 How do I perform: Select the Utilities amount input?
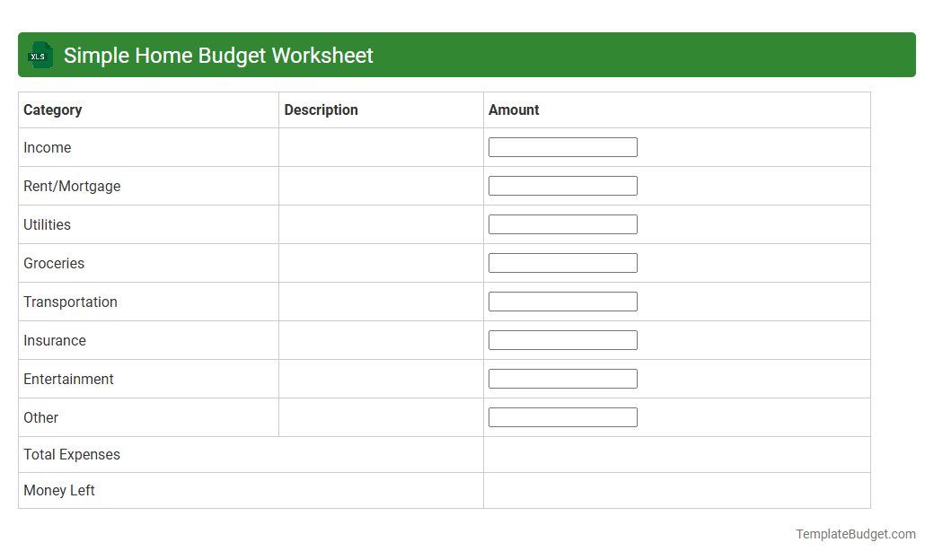click(x=562, y=223)
